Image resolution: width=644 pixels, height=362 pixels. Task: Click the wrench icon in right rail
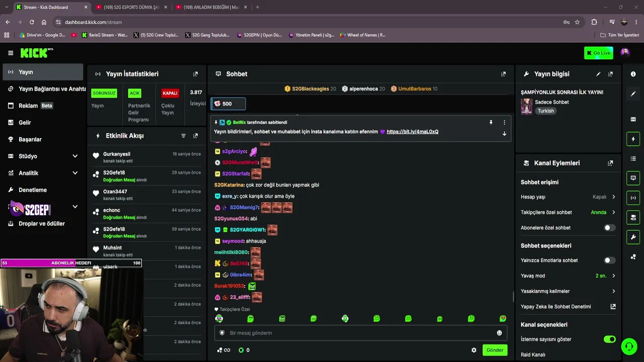[x=633, y=237]
